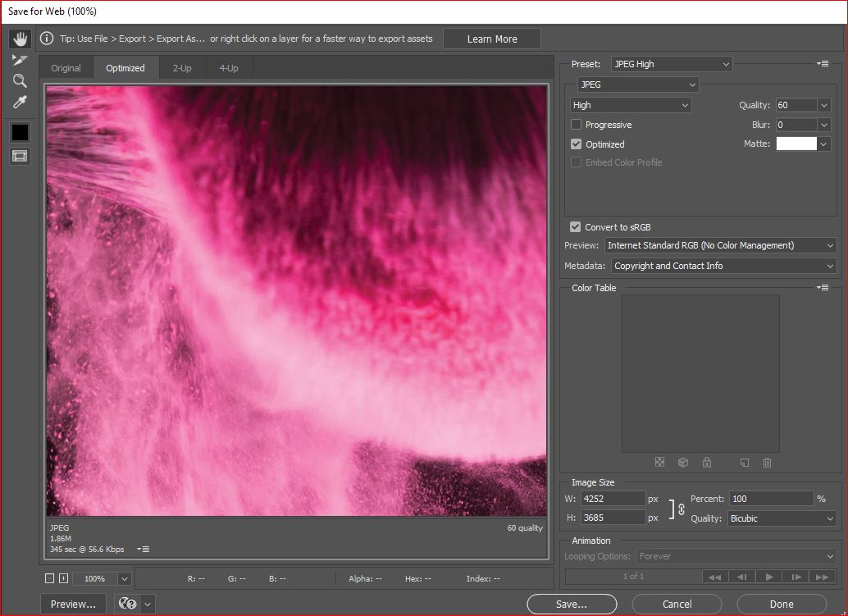Open the Color Table panel menu

point(823,288)
